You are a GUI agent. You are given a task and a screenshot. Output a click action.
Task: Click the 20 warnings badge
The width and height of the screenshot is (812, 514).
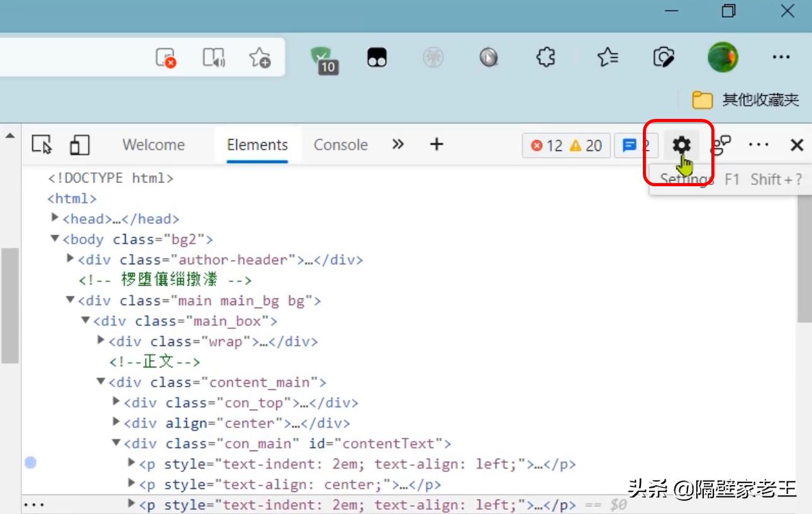[584, 145]
